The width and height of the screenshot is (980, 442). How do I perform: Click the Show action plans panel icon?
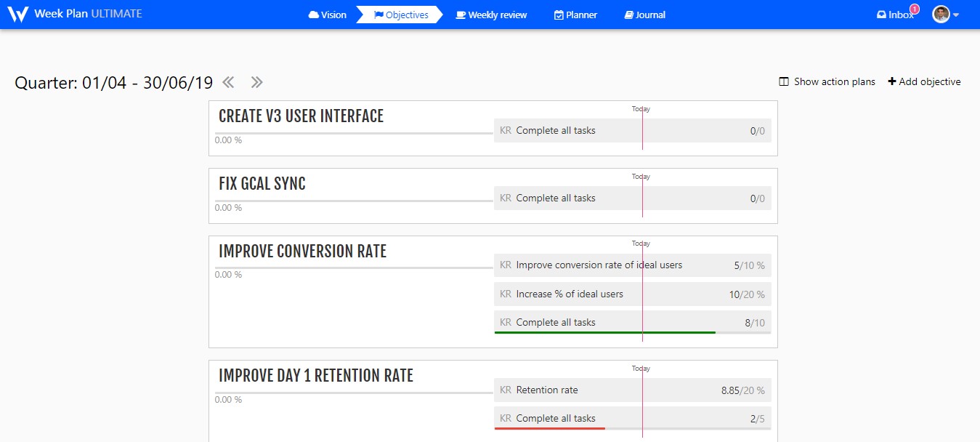[x=782, y=81]
